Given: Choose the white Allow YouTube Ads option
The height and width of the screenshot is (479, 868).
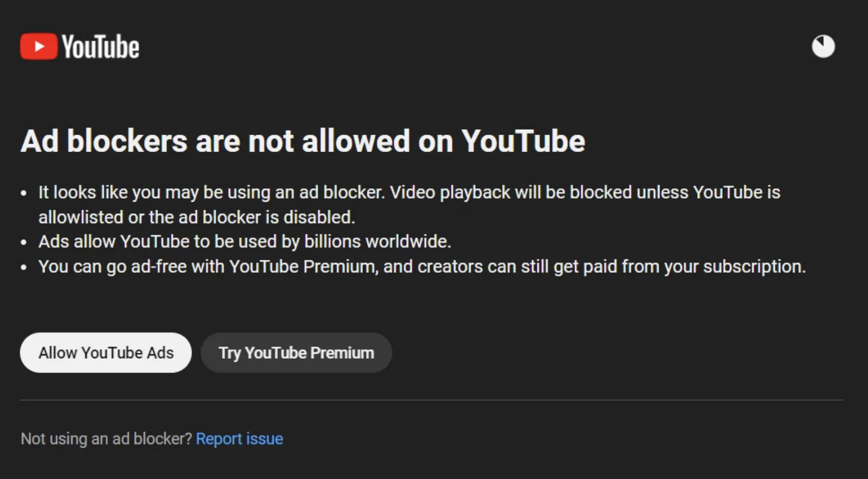Looking at the screenshot, I should (105, 353).
